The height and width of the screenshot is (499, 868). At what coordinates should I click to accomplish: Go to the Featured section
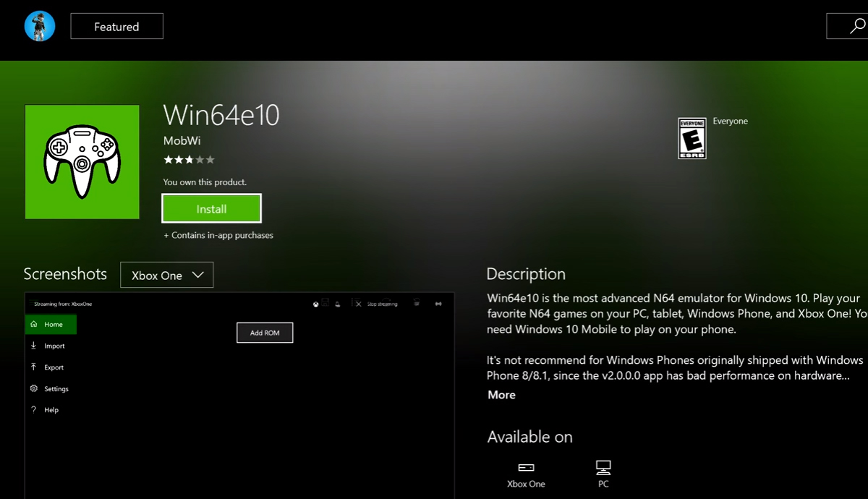tap(116, 27)
